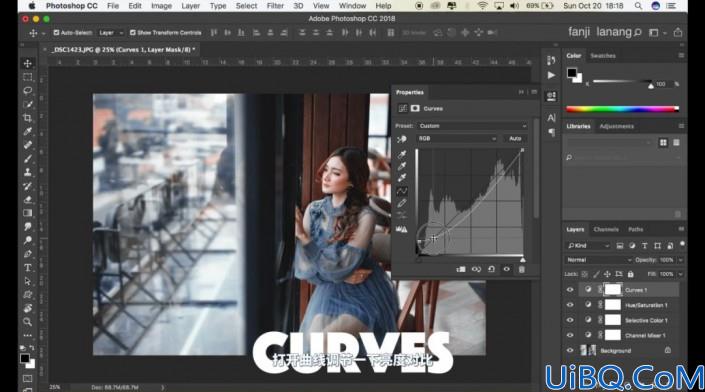705x392 pixels.
Task: Select the Zoom tool
Action: point(28,322)
